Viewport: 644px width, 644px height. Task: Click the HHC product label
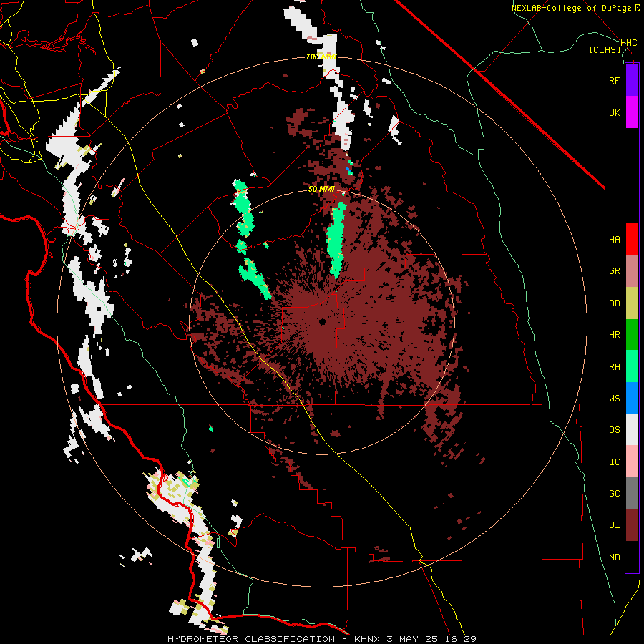(x=628, y=43)
